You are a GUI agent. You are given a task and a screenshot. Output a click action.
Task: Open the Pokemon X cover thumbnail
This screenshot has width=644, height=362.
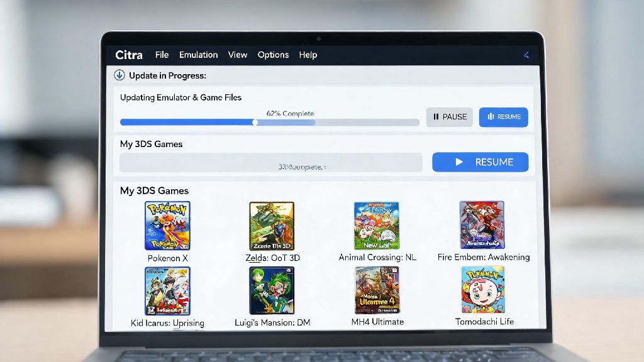click(167, 226)
